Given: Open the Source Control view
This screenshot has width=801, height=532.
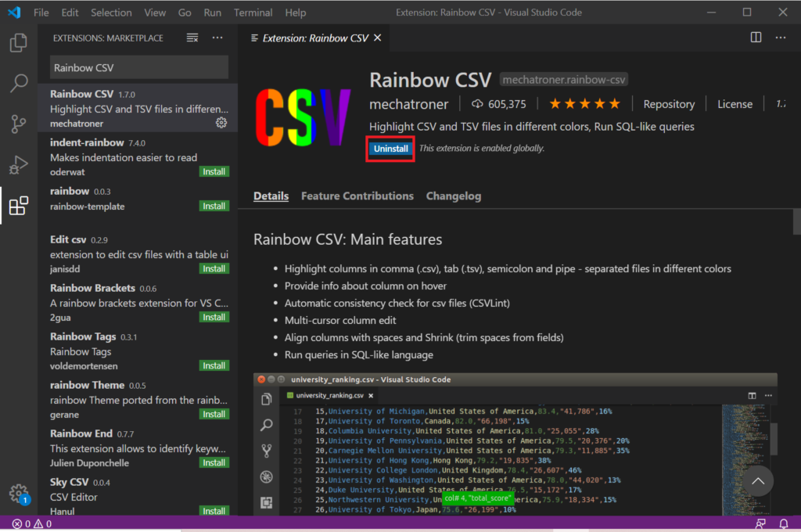Looking at the screenshot, I should click(x=19, y=124).
